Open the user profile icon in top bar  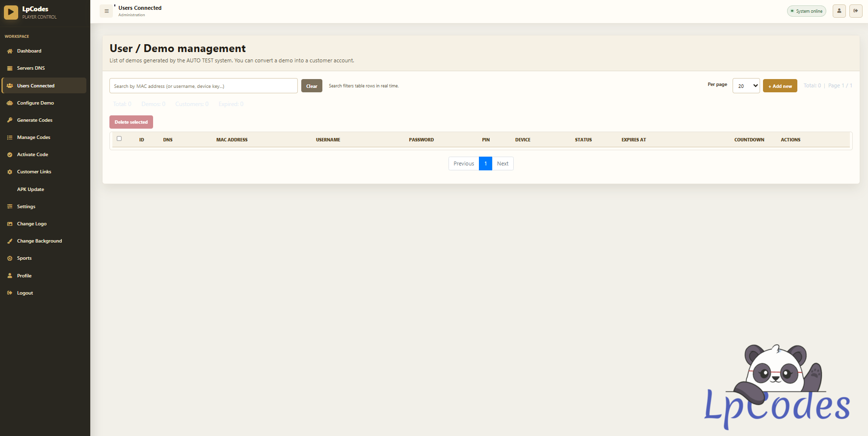click(x=839, y=11)
